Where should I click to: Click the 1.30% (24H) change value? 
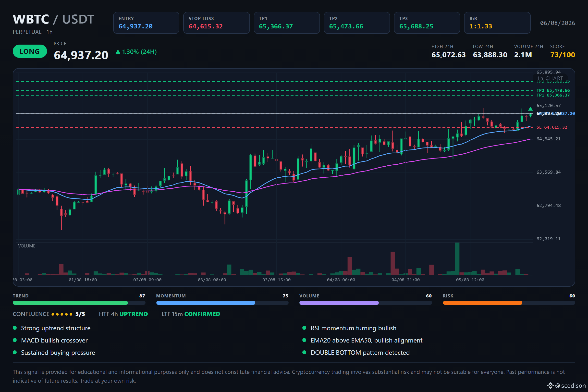pyautogui.click(x=139, y=52)
